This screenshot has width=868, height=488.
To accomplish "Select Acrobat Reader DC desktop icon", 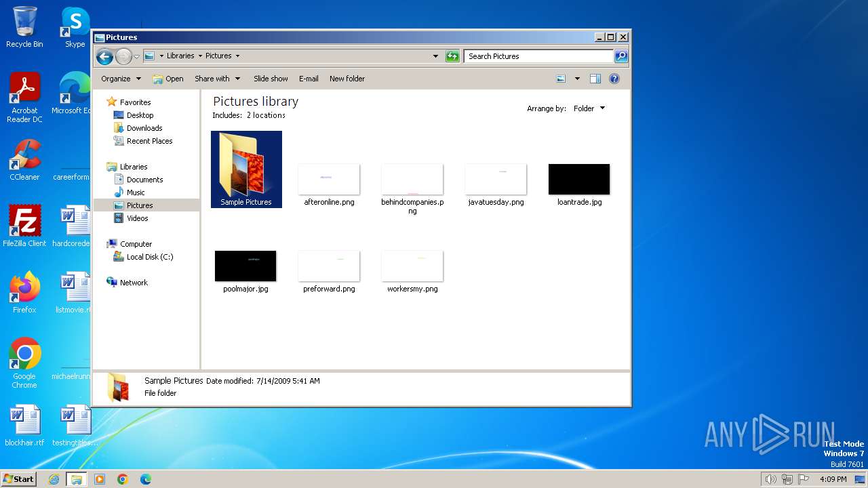I will 24,98.
